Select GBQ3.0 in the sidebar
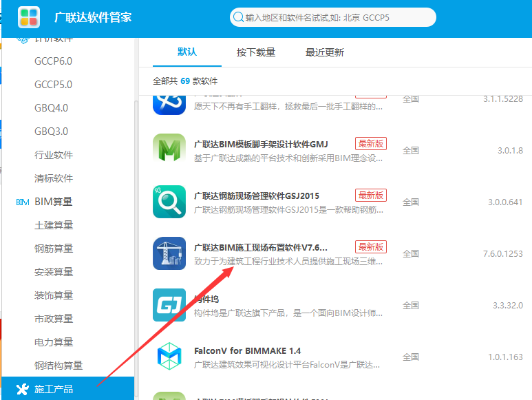Image resolution: width=532 pixels, height=400 pixels. (51, 131)
